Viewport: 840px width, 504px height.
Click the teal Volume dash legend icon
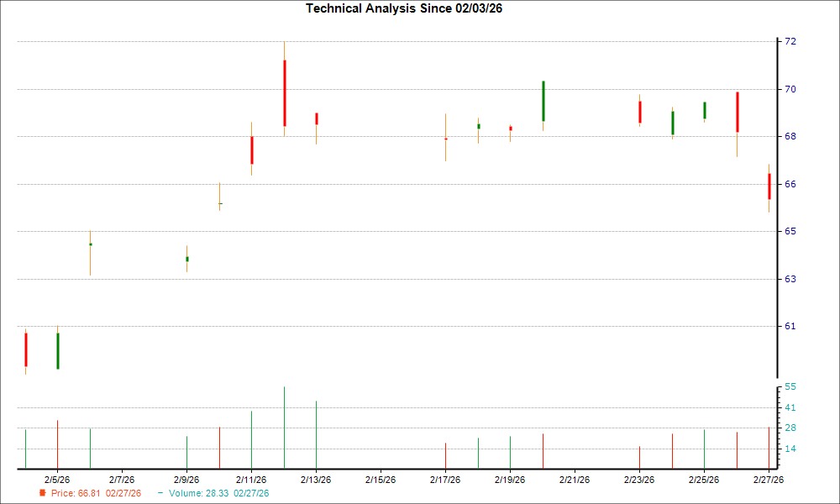coord(159,494)
